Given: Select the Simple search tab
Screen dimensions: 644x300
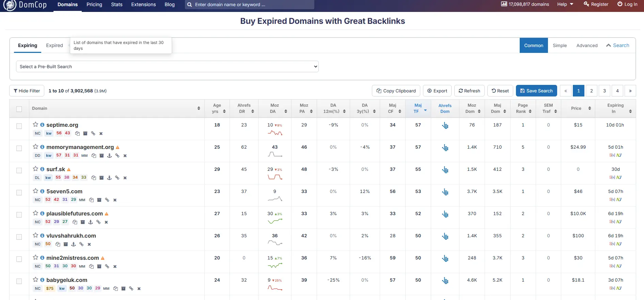Looking at the screenshot, I should 560,45.
